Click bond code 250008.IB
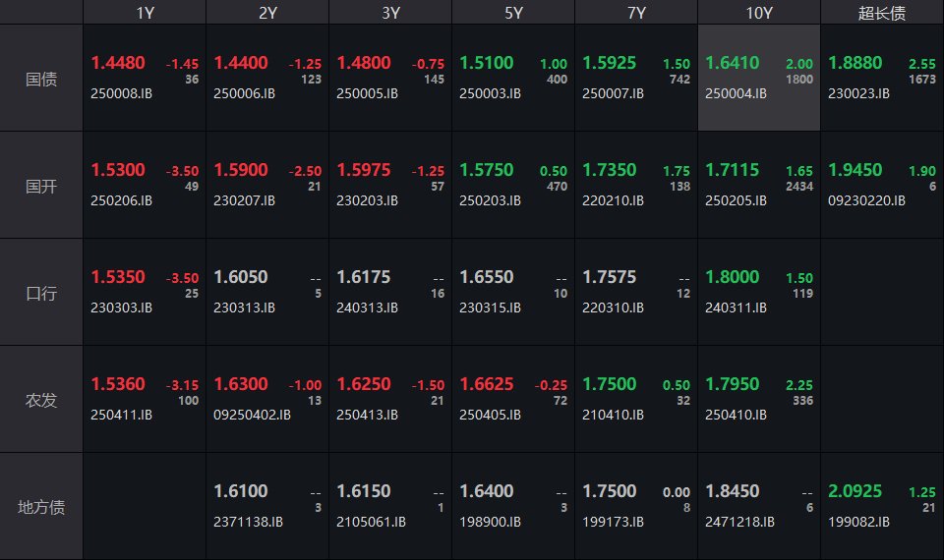 (122, 94)
